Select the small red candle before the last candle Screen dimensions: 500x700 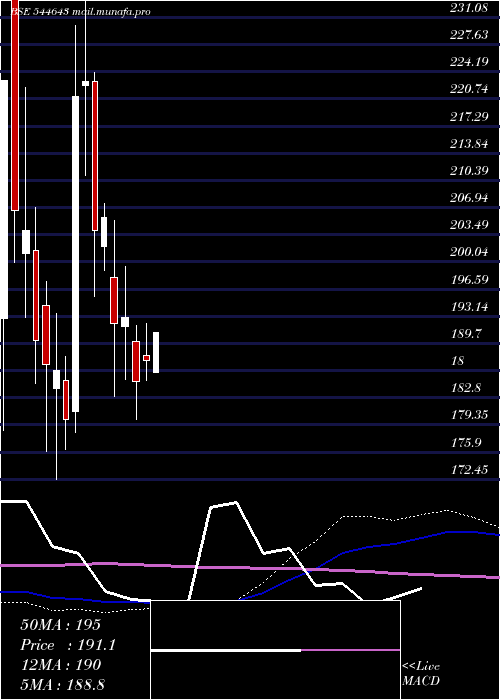coord(146,358)
